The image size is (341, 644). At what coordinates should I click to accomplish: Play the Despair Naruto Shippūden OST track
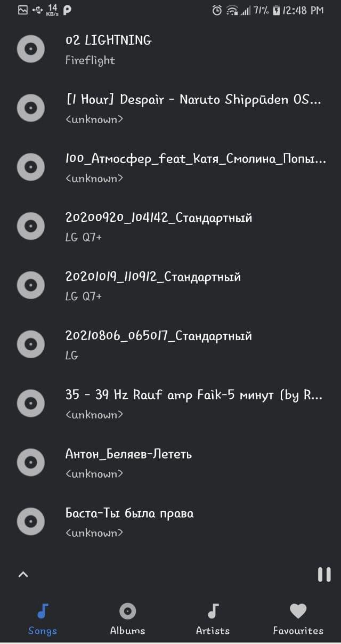pos(170,109)
